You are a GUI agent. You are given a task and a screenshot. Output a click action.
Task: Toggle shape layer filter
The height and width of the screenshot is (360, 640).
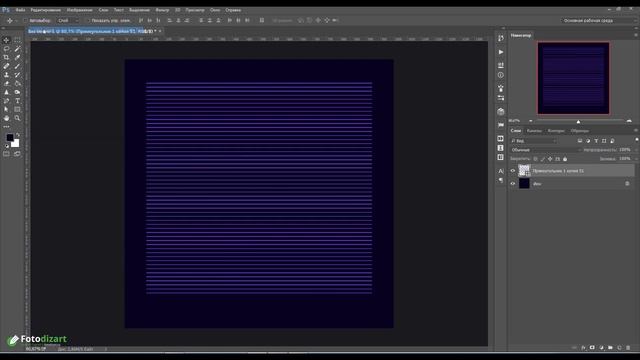604,141
